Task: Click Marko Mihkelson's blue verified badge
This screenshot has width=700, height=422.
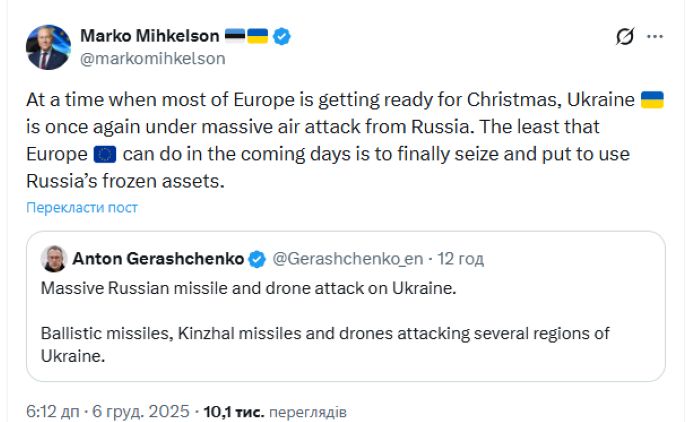Action: pyautogui.click(x=282, y=36)
